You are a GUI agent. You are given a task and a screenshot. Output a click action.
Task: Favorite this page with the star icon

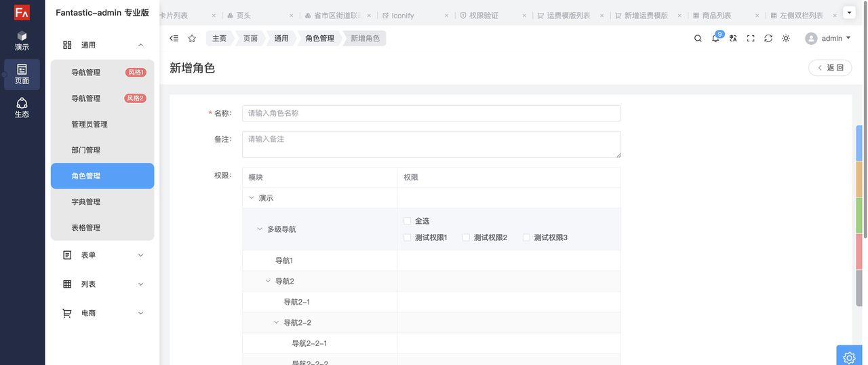192,39
